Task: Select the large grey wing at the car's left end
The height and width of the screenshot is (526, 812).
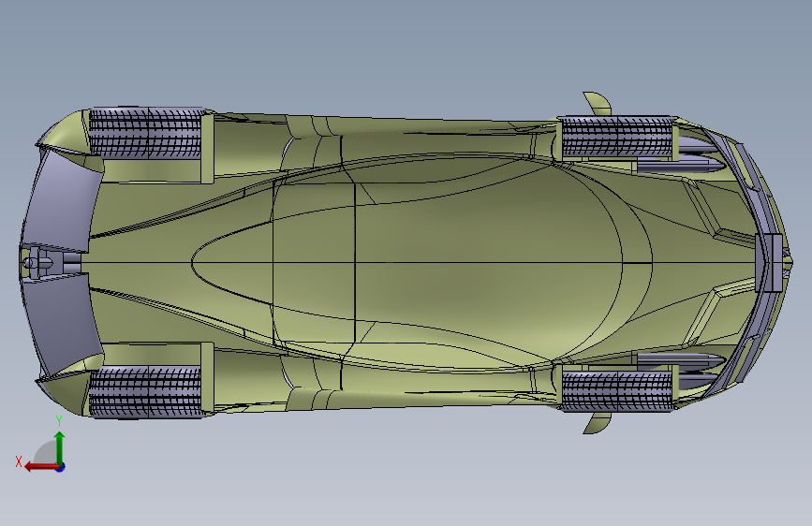Action: (x=60, y=262)
